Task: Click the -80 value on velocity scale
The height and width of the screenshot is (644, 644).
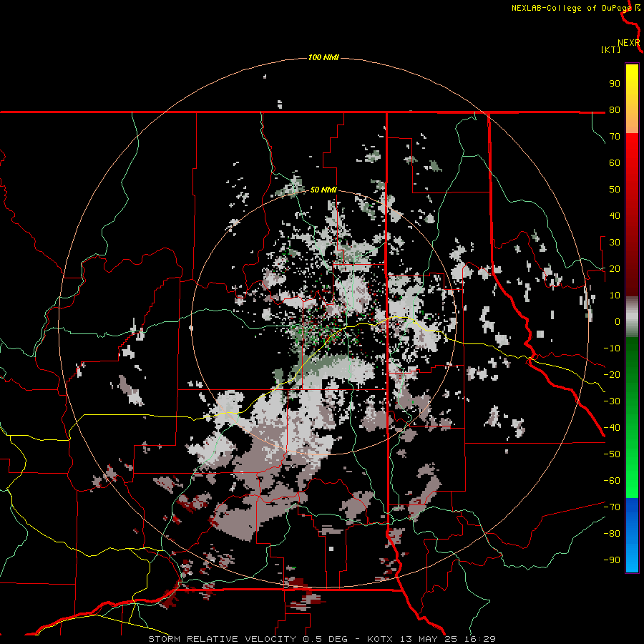Action: (612, 534)
